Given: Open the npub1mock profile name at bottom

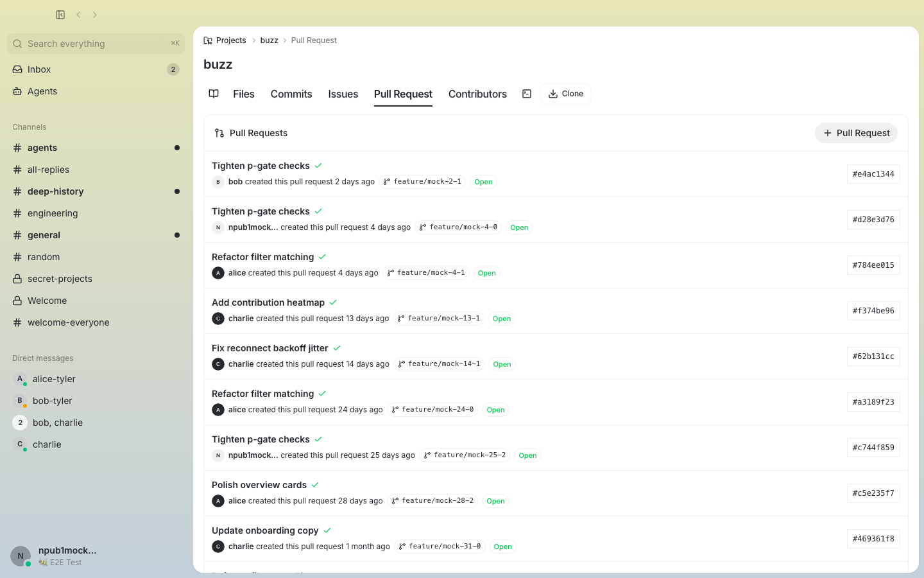Looking at the screenshot, I should (x=67, y=550).
